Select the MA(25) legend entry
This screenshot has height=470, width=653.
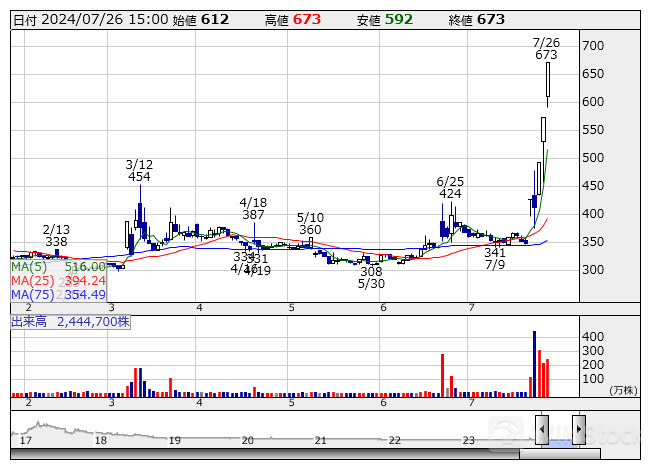click(58, 281)
